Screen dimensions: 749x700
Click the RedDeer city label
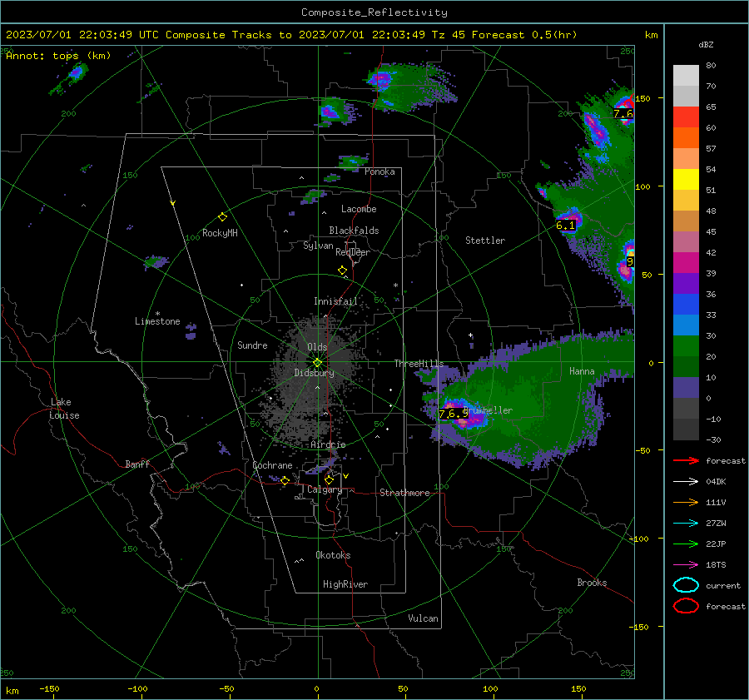click(x=353, y=252)
